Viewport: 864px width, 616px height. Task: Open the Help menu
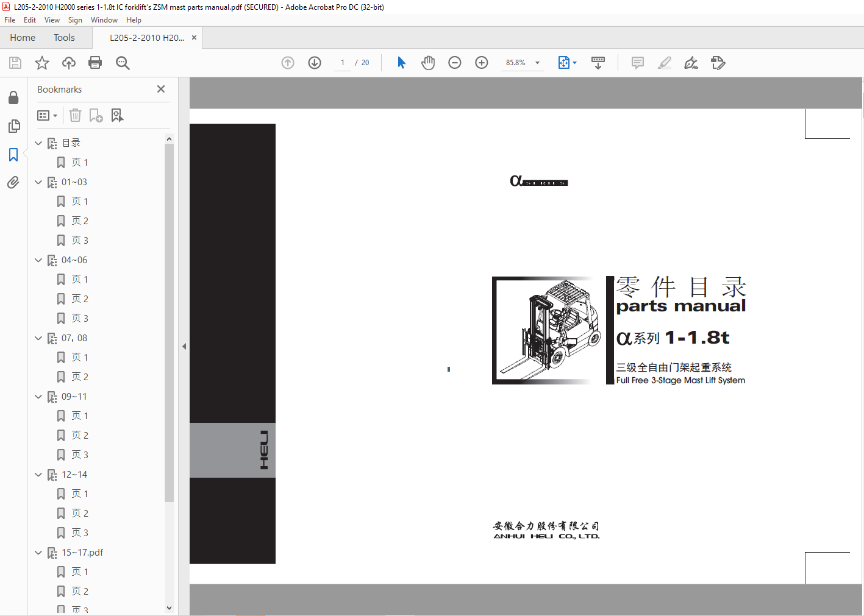click(x=134, y=20)
